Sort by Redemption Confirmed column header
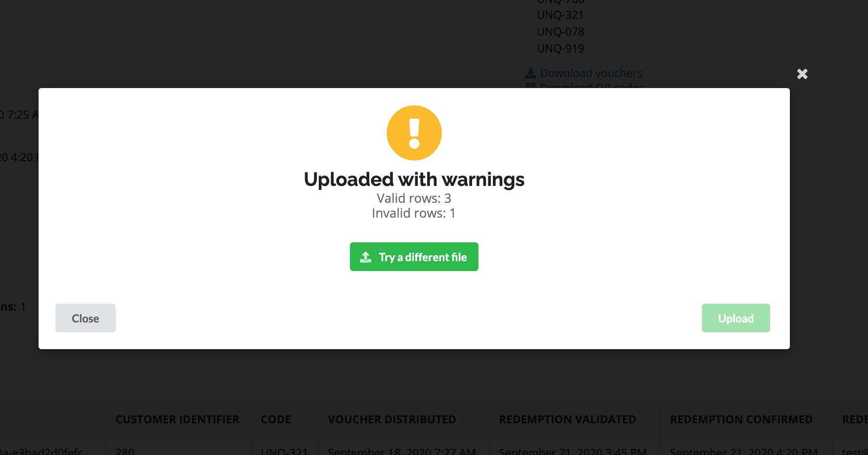The image size is (868, 455). point(741,419)
